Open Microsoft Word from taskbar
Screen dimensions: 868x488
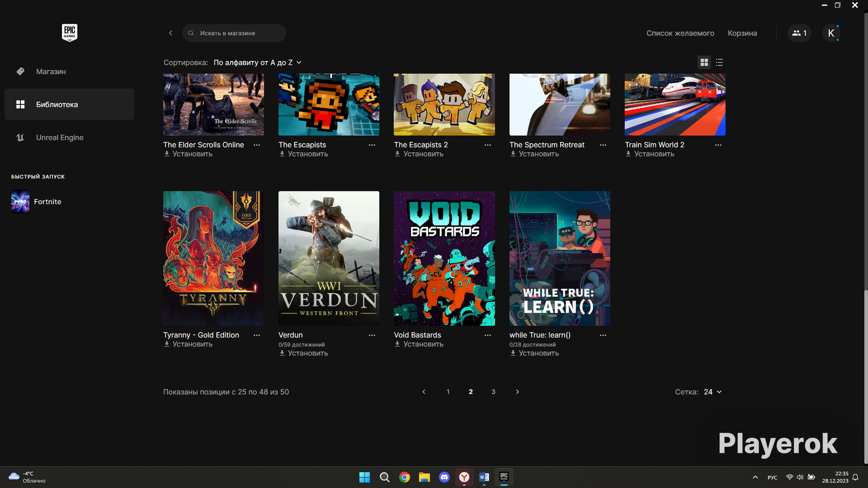tap(484, 477)
